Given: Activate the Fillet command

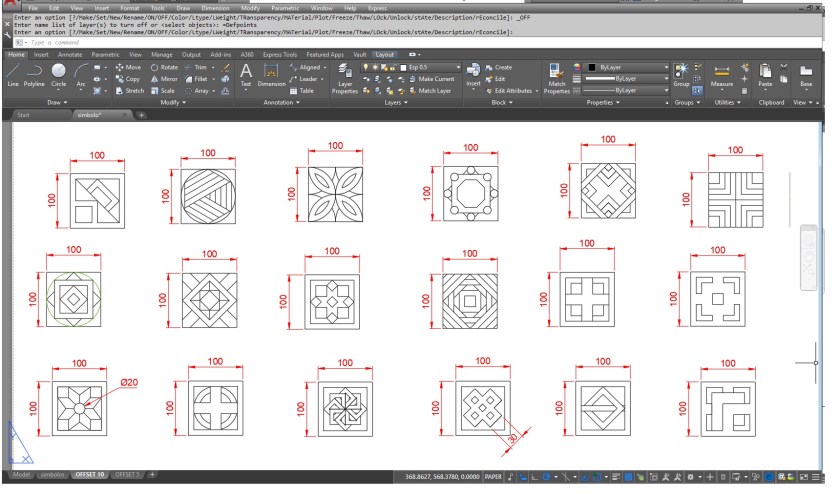Looking at the screenshot, I should 196,79.
